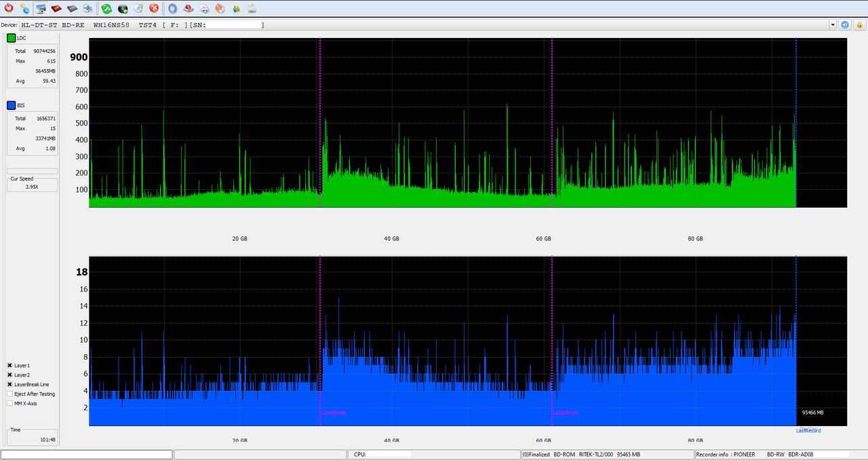Click the BIS Avg value 1.08

click(50, 148)
